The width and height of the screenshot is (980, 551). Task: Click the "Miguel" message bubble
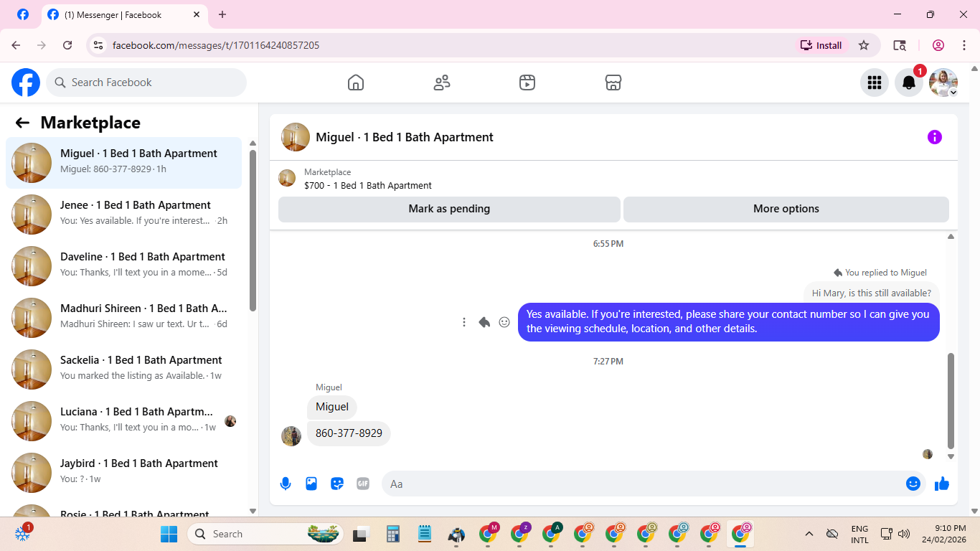tap(332, 407)
